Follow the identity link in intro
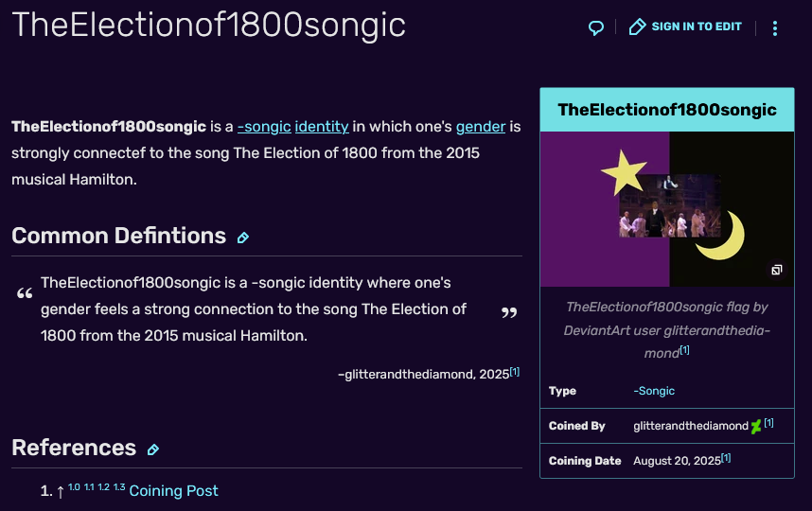812x511 pixels. click(322, 127)
